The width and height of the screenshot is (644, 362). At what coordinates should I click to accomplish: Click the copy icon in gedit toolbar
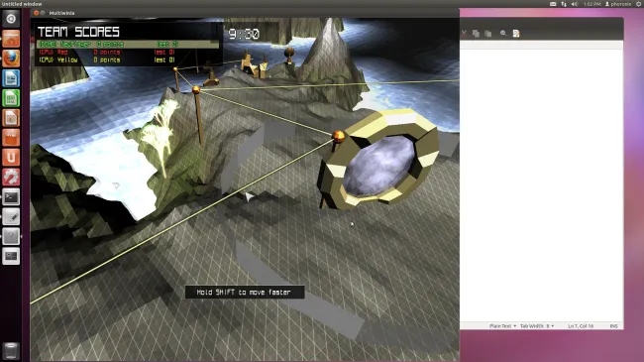[x=476, y=34]
